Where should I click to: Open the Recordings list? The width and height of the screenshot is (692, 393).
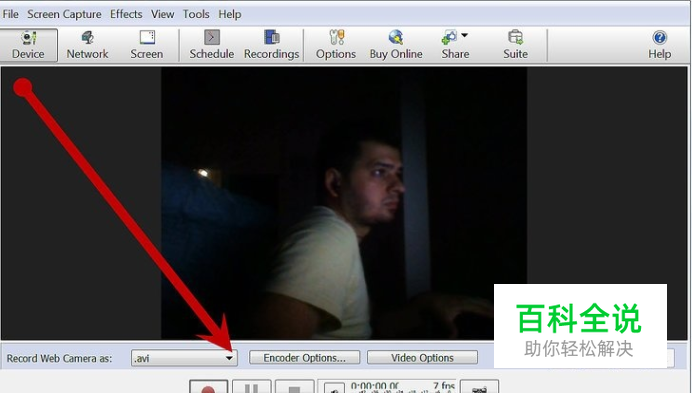point(271,45)
